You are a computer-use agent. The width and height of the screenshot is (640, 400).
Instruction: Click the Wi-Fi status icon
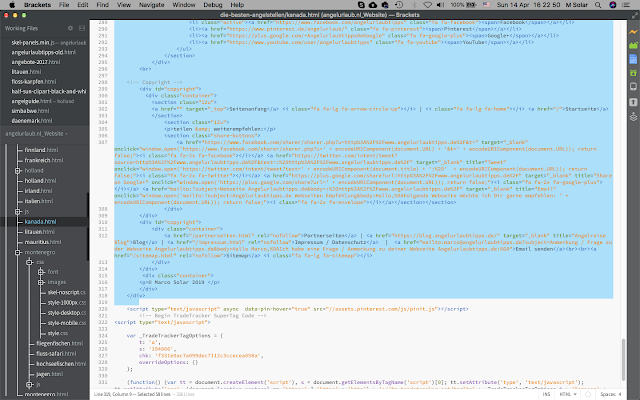[427, 5]
